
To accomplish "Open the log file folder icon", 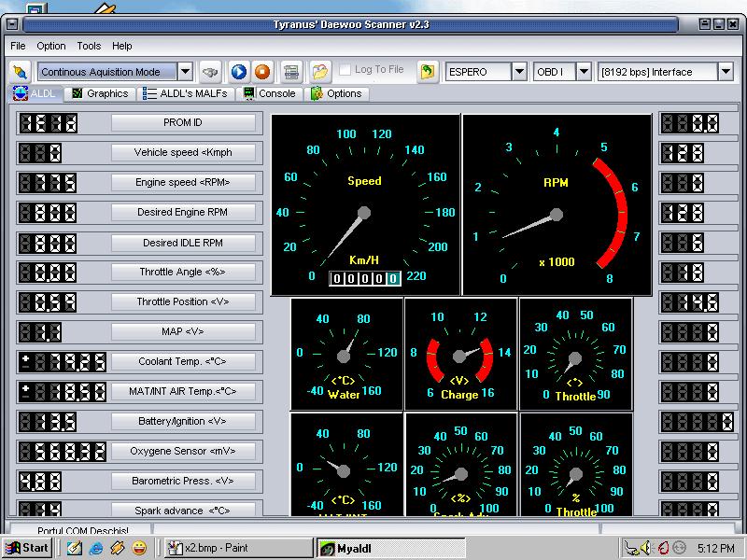I will pyautogui.click(x=320, y=71).
